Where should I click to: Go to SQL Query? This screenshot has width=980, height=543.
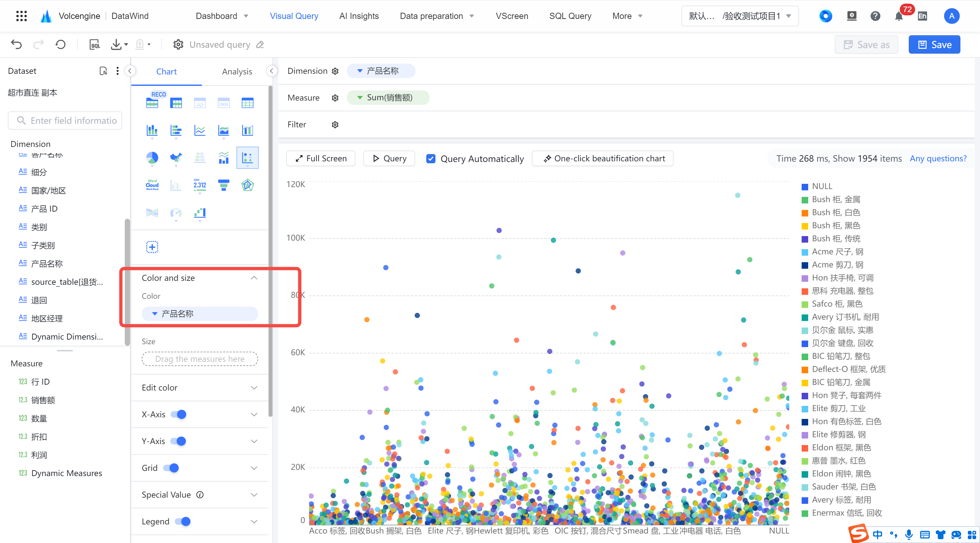[x=570, y=16]
